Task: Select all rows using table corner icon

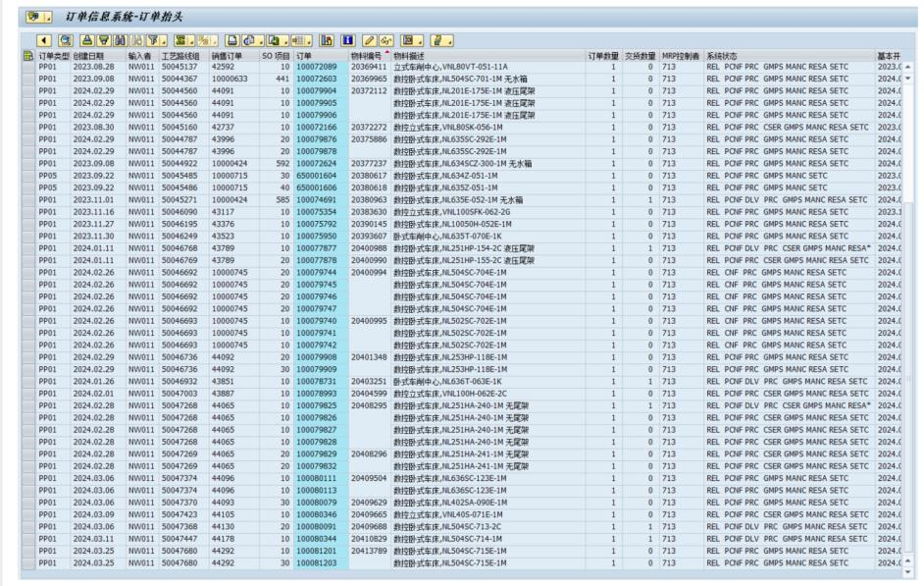Action: (x=27, y=57)
